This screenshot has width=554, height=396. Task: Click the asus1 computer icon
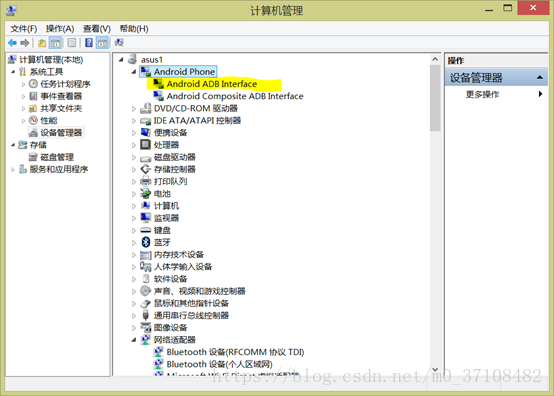[x=132, y=59]
